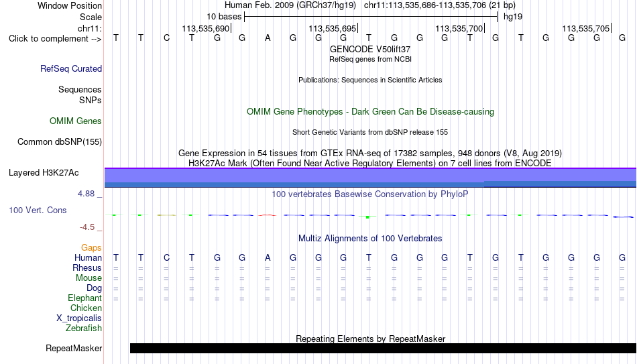Screen dimensions: 637x364
Task: Click the 4.88 PhyloP upper scale value
Action: (x=86, y=194)
